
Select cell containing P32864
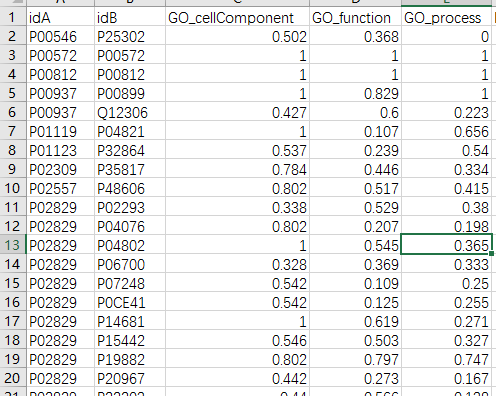[x=130, y=150]
